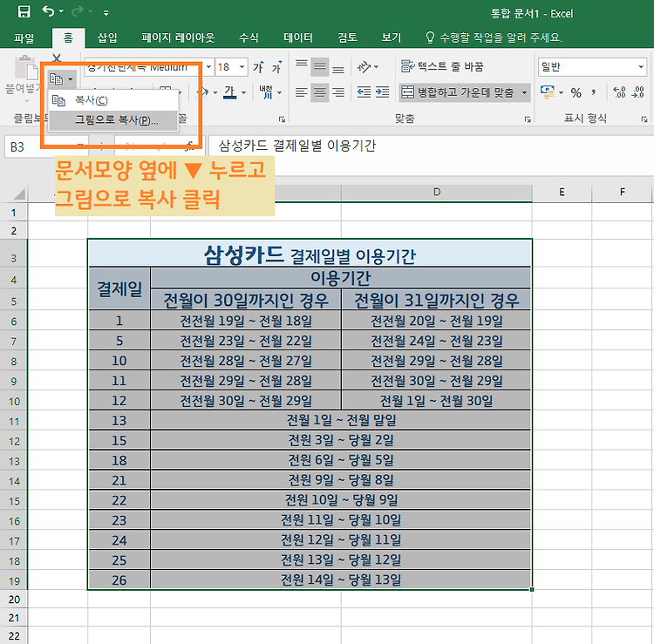This screenshot has height=644, width=654.
Task: Customize Quick Access Toolbar dropdown arrow
Action: [106, 13]
